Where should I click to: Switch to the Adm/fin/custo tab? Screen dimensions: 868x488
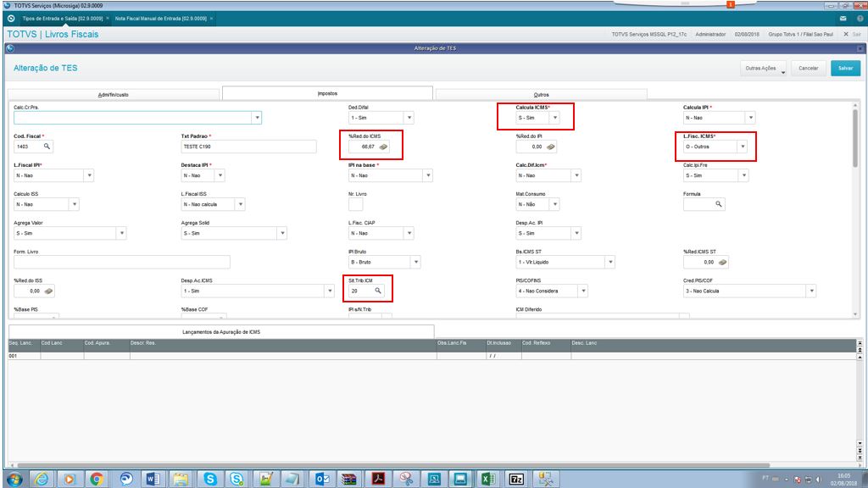(113, 95)
